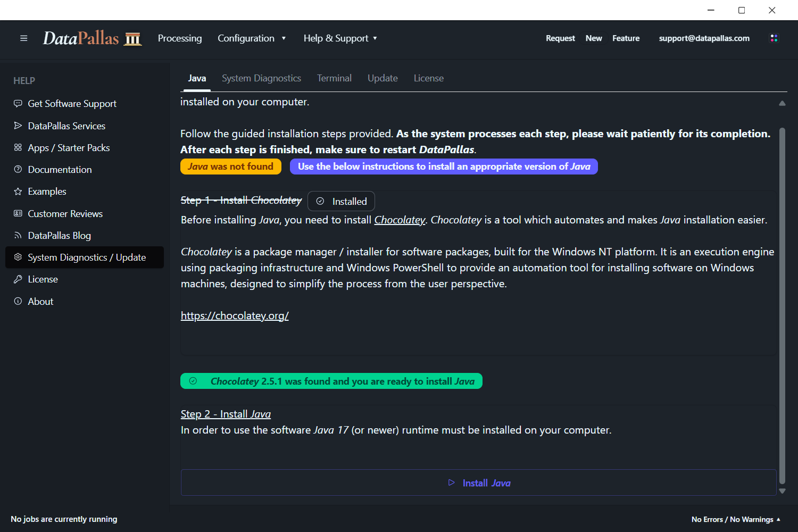Click 'No jobs are currently running' status
This screenshot has height=532, width=798.
pyautogui.click(x=64, y=519)
